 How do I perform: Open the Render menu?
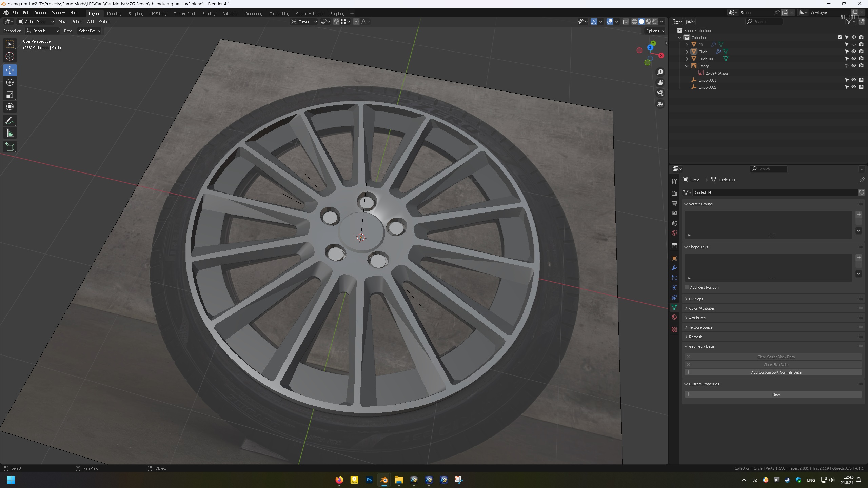40,13
